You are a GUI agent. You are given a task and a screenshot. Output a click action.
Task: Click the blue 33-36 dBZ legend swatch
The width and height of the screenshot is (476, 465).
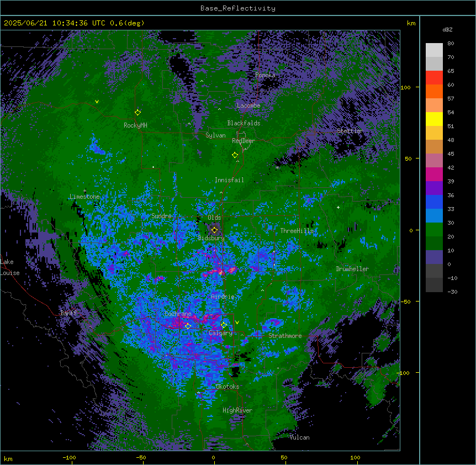(x=434, y=202)
